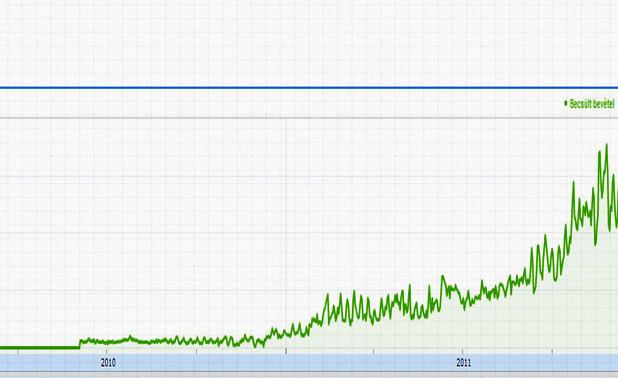Select the 2010 label on the timeline
This screenshot has width=618, height=378.
pos(108,363)
